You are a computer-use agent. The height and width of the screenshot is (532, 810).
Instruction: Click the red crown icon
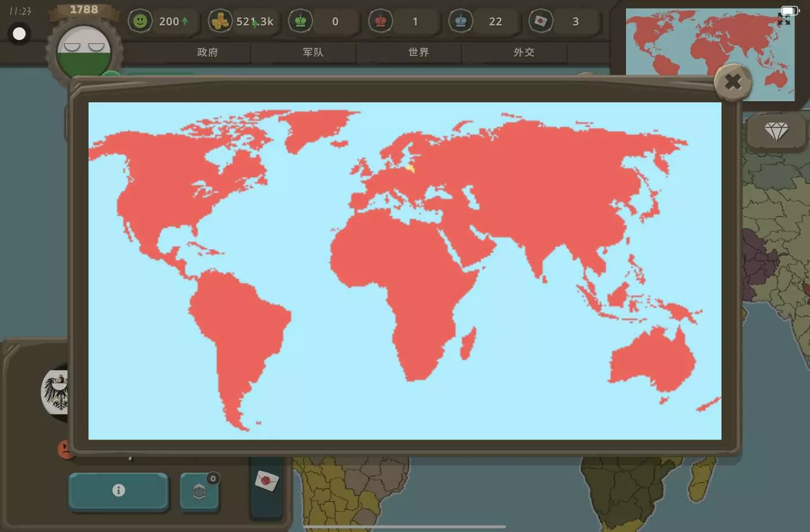pos(381,21)
